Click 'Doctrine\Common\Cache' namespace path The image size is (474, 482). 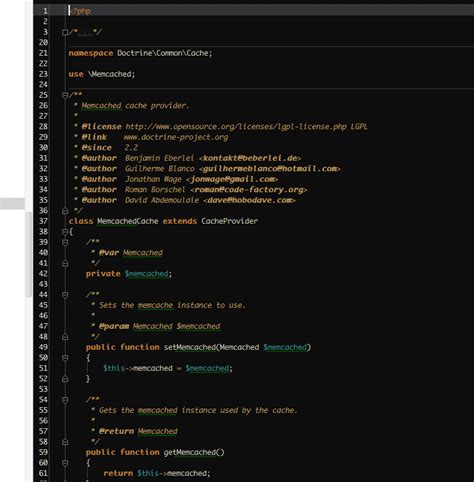point(163,53)
